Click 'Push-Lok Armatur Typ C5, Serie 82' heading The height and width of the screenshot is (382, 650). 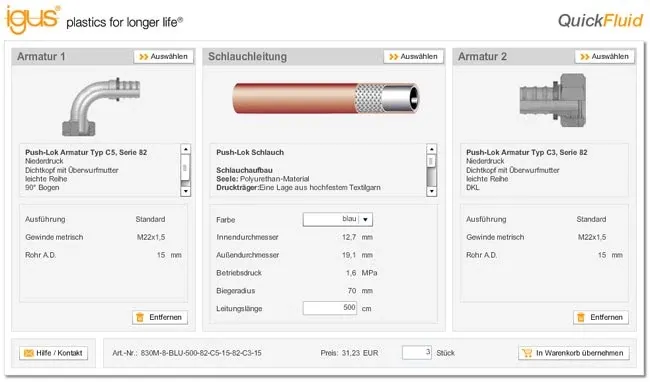[x=86, y=152]
